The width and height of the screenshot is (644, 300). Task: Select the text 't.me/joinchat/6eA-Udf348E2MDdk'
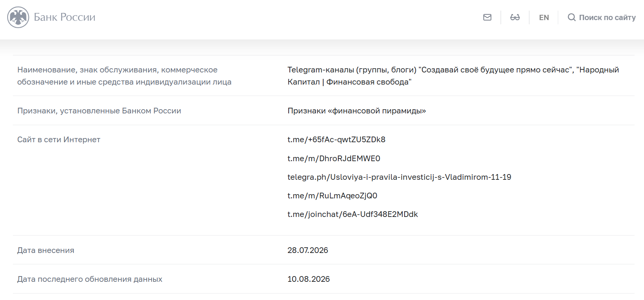353,214
